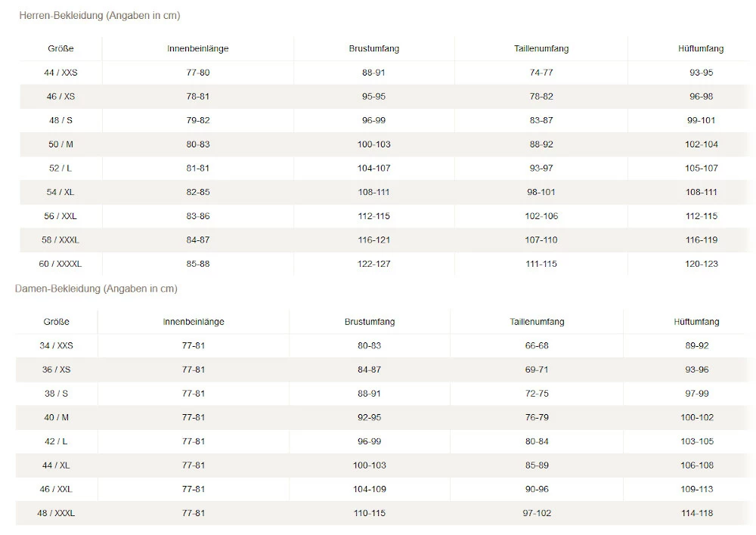The image size is (756, 535).
Task: Click Hüftumfang header in Damen table
Action: (696, 322)
